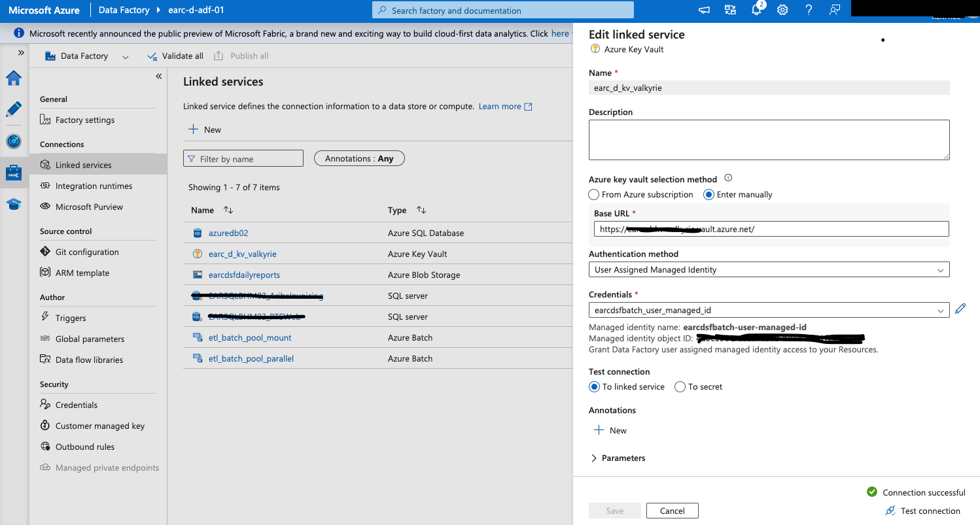Click the Base URL input field
The width and height of the screenshot is (980, 525).
[771, 229]
